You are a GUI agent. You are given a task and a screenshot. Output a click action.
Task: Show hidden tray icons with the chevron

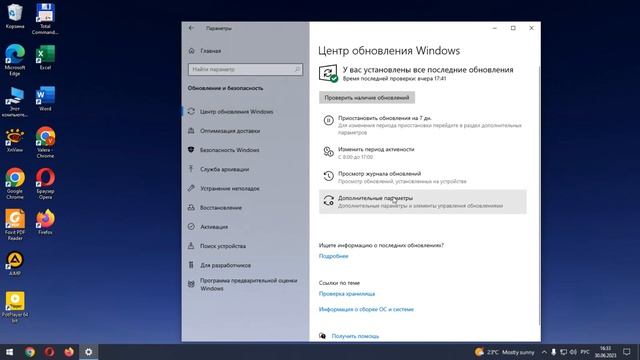coord(544,352)
